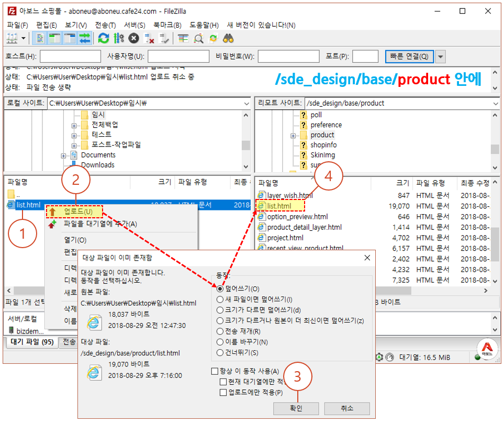Select 크기가 다르면 덮어쓰기(d) radio option
This screenshot has height=423, width=504.
[x=220, y=310]
